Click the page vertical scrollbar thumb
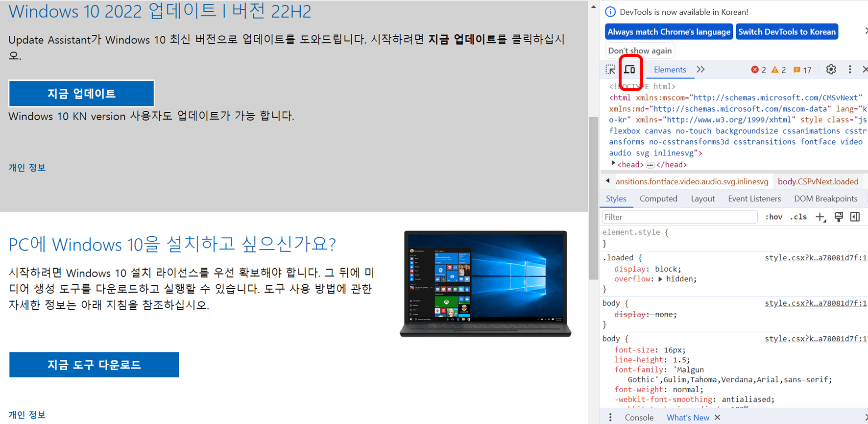Image resolution: width=868 pixels, height=424 pixels. pyautogui.click(x=593, y=199)
